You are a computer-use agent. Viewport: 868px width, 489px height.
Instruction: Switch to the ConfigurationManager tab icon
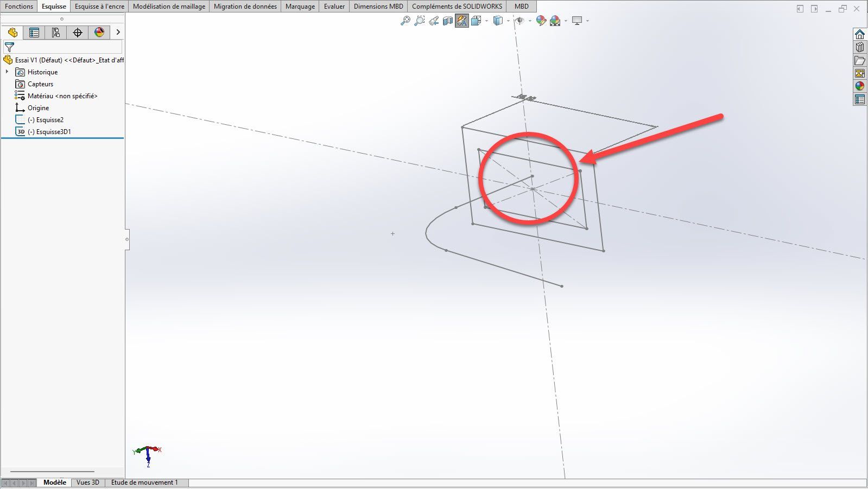56,33
